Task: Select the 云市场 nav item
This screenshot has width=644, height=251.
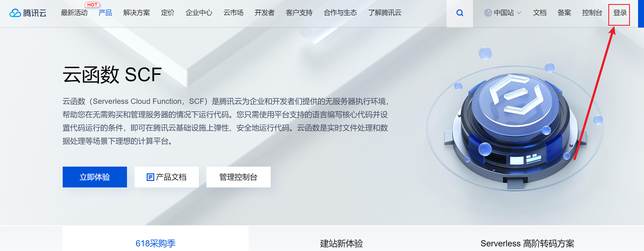Action: tap(233, 13)
